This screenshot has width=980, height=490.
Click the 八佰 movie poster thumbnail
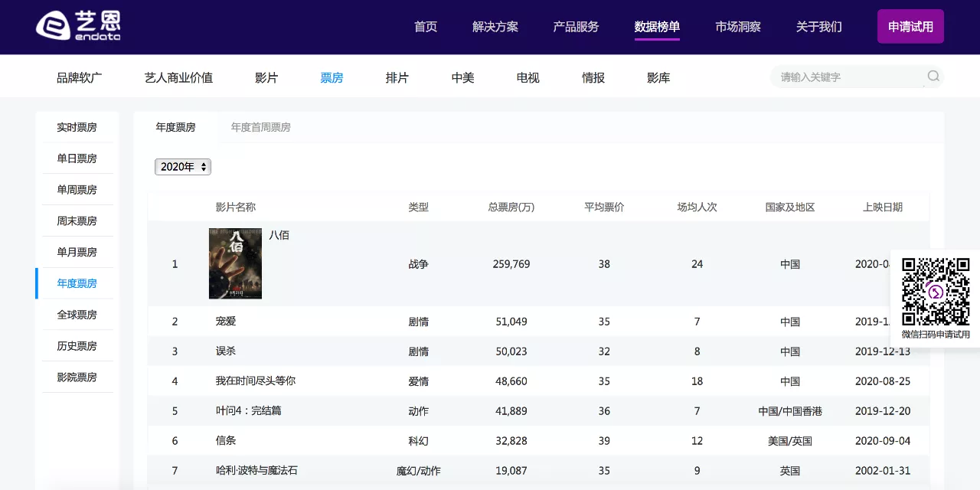point(235,263)
